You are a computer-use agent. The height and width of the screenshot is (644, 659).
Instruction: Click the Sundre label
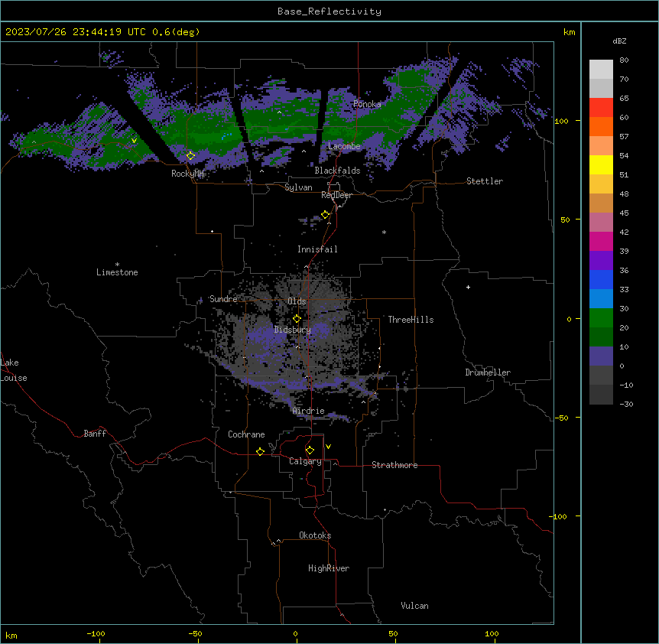223,299
